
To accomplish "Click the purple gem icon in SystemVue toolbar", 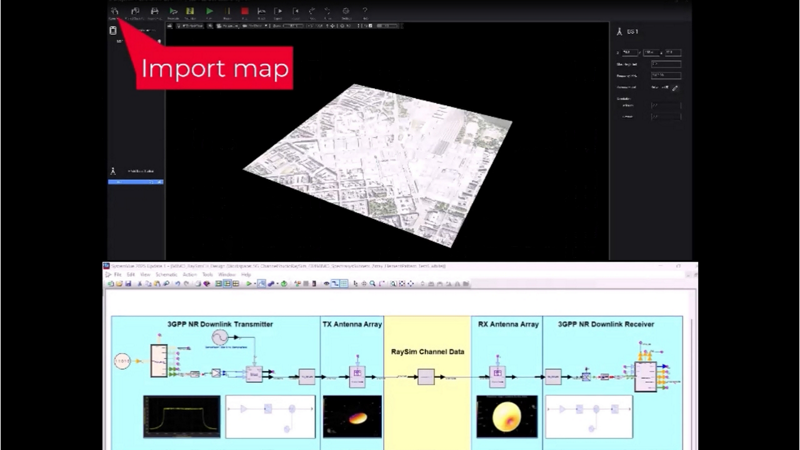I will point(207,284).
